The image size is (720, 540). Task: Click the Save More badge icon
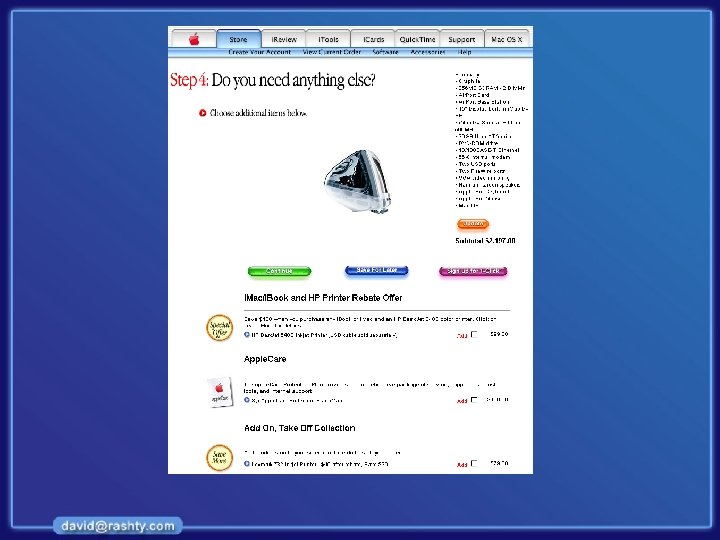click(x=219, y=457)
